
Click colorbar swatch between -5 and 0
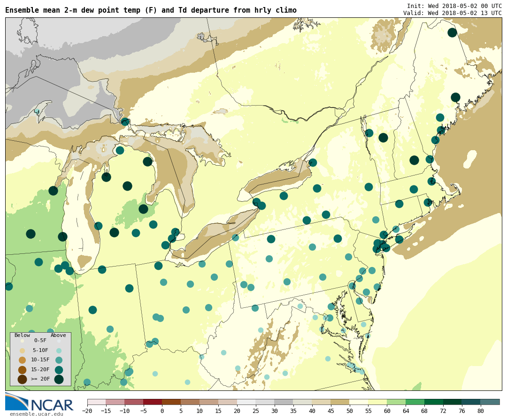point(153,402)
